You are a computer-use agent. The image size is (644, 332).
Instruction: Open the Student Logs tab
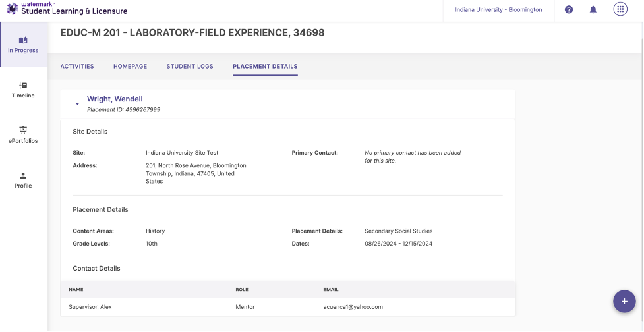tap(190, 67)
